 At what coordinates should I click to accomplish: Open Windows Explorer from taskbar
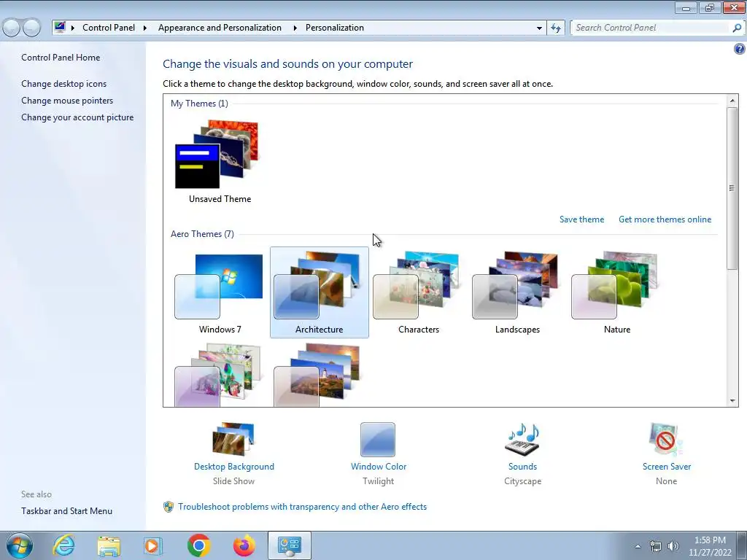click(x=109, y=545)
